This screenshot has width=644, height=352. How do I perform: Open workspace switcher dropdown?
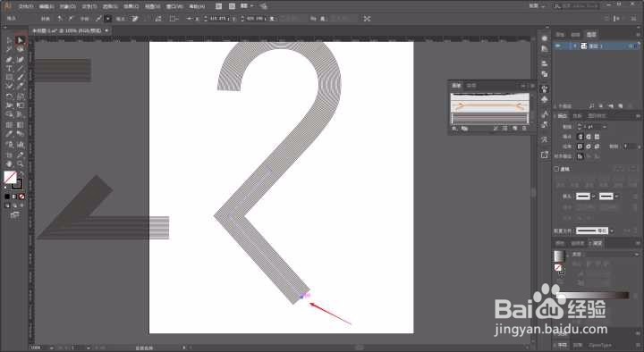[537, 5]
